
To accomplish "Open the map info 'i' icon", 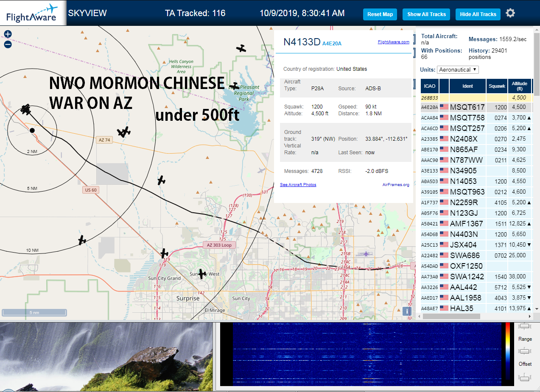I will coord(406,311).
